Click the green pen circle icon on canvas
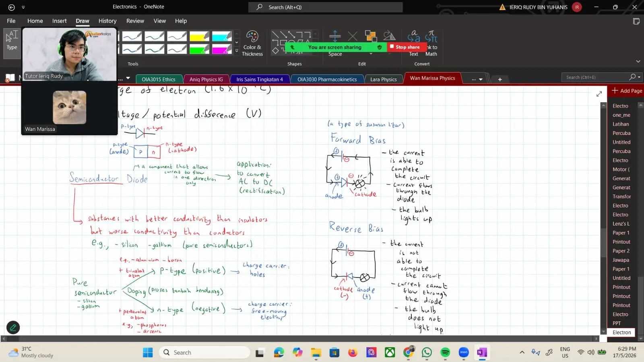Viewport: 644px width, 362px height. click(13, 327)
